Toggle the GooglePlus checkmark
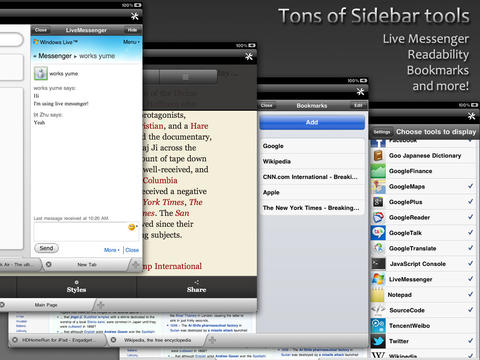The height and width of the screenshot is (360, 480). click(470, 201)
